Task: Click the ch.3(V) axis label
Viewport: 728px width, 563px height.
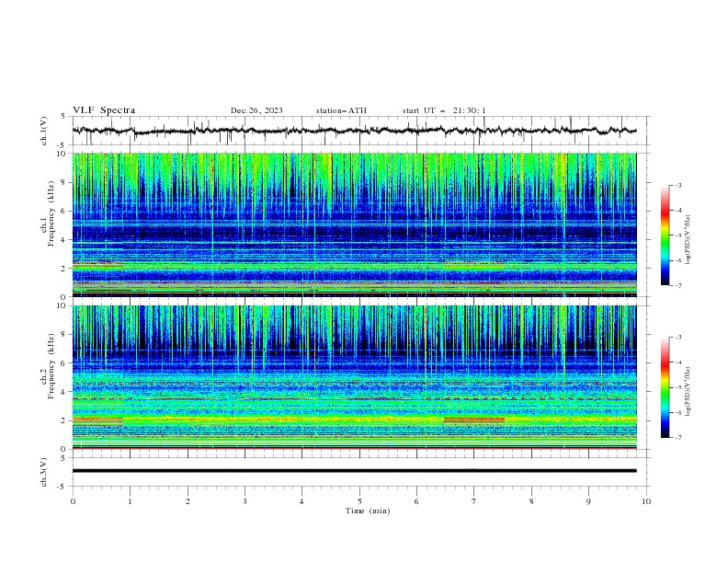Action: (44, 472)
